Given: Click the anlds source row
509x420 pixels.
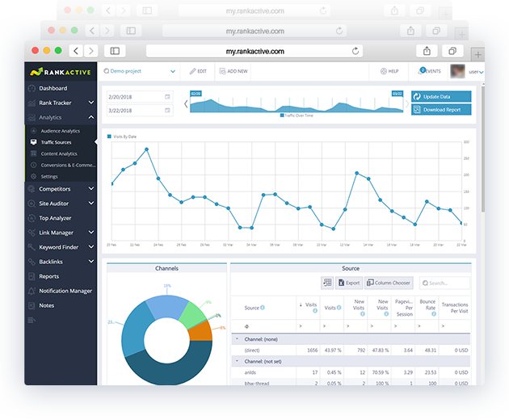Looking at the screenshot, I should (x=351, y=372).
